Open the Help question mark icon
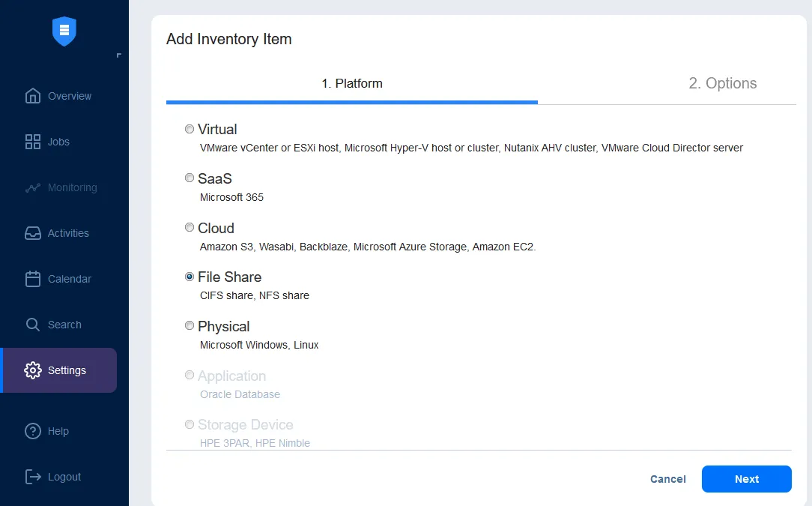The width and height of the screenshot is (812, 506). (x=33, y=431)
